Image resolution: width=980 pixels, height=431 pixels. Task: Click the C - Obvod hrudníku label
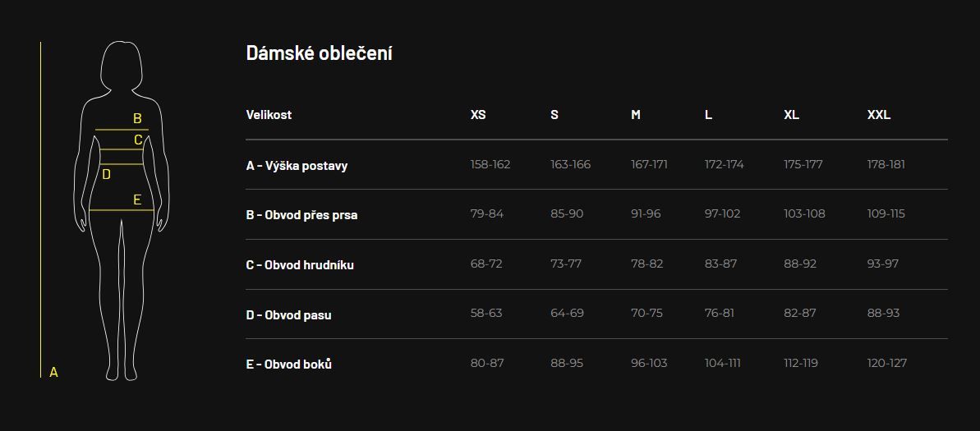(x=300, y=265)
